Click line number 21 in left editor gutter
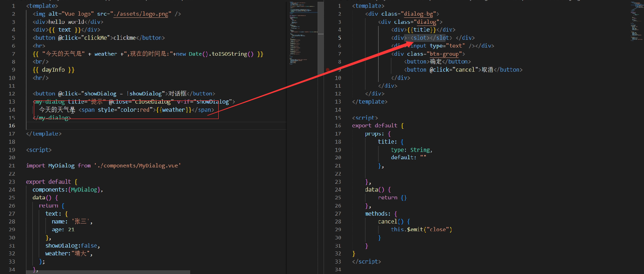Viewport: 644px width, 274px height. click(12, 166)
